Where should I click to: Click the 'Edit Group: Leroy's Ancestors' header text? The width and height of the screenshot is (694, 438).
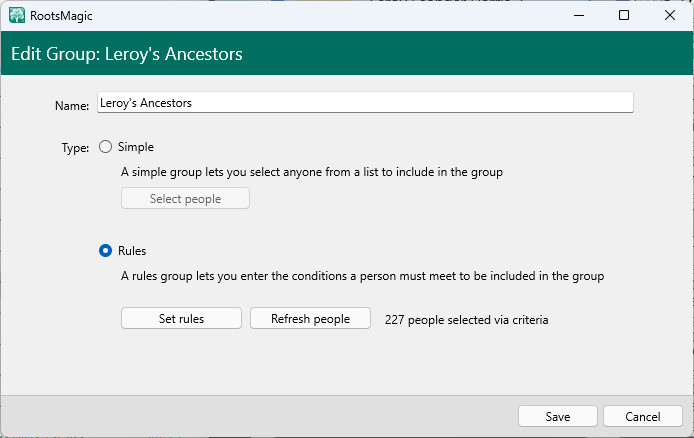click(127, 54)
